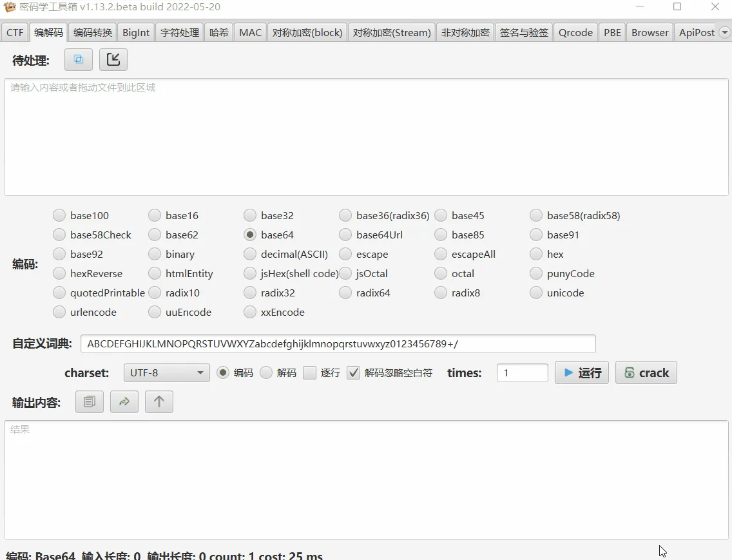Open the charset UTF-8 dropdown
Viewport: 732px width, 560px height.
(x=167, y=372)
